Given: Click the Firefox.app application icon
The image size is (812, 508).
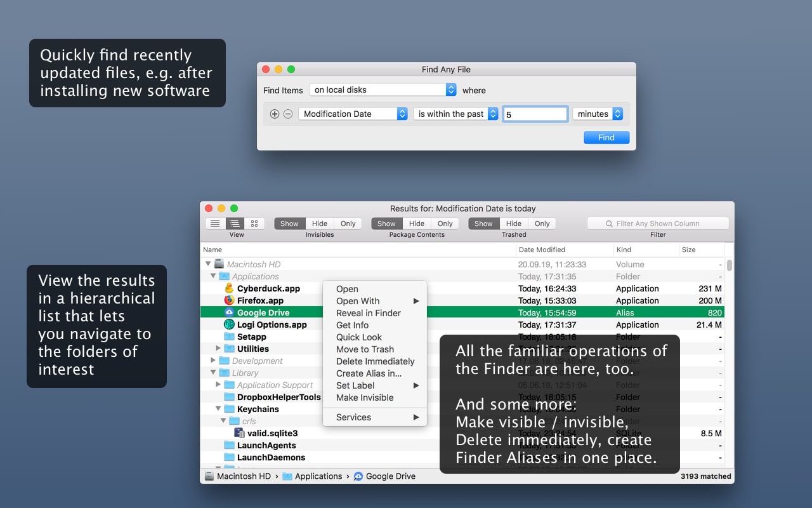Looking at the screenshot, I should 228,300.
